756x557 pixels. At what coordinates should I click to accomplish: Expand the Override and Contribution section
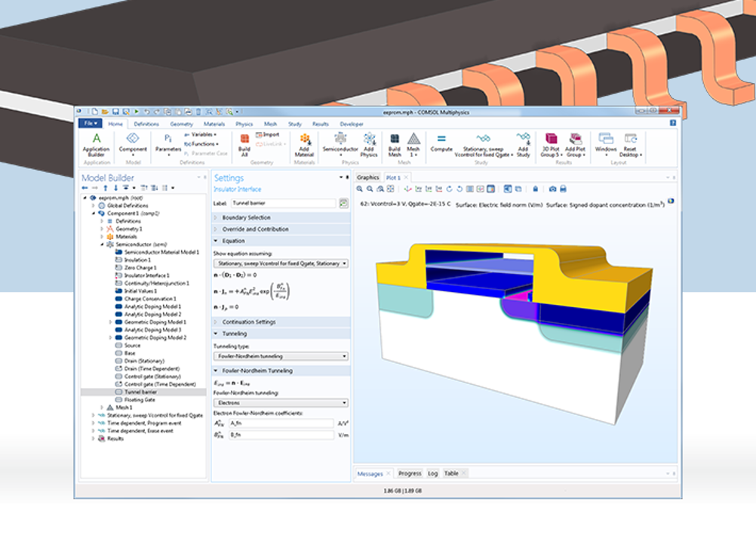tap(281, 229)
